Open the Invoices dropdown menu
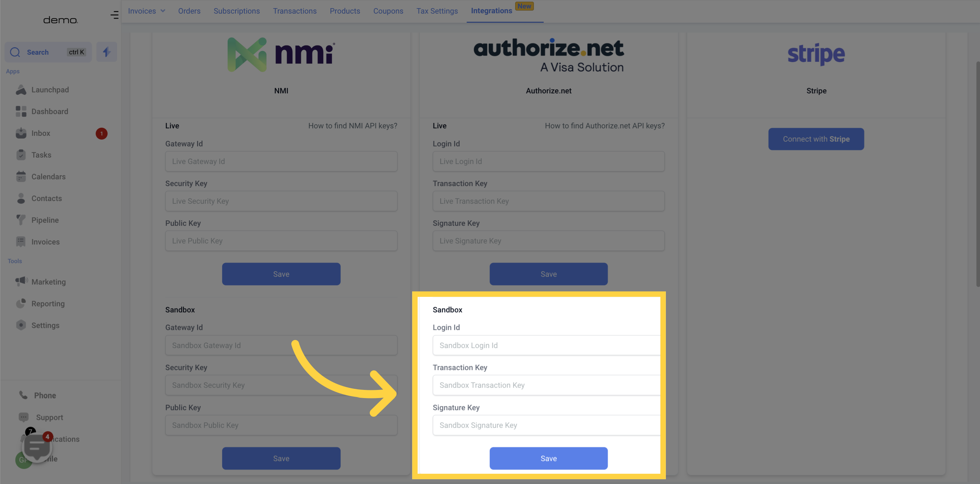 147,11
